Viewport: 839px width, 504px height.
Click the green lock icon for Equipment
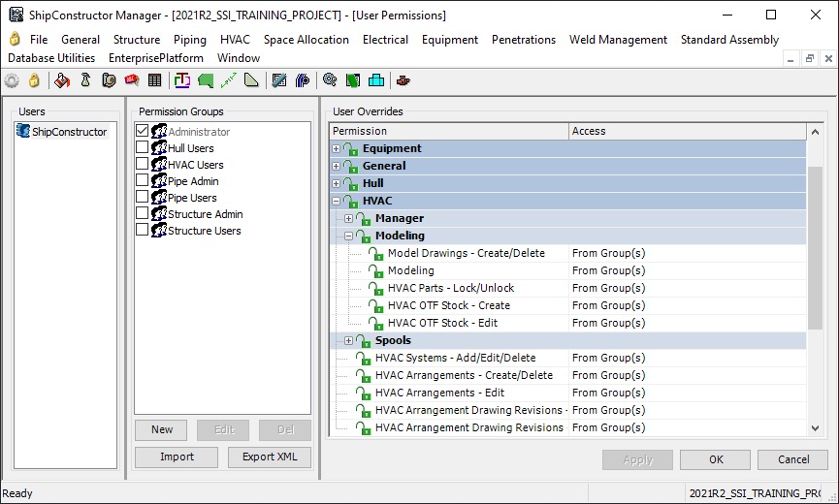(x=351, y=148)
